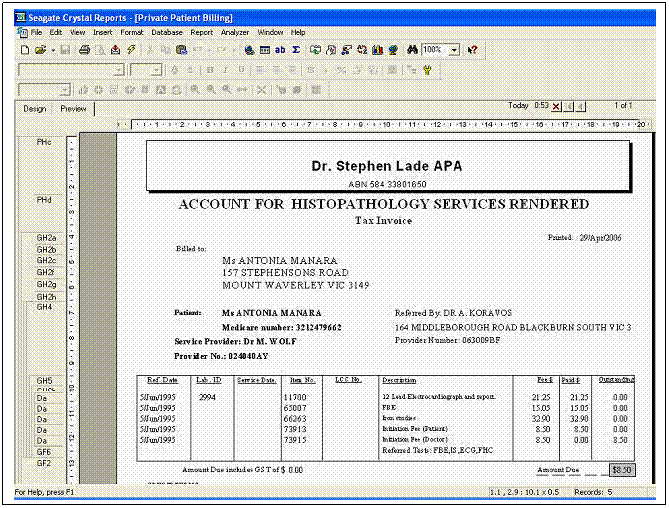669x508 pixels.
Task: Click the highlighted $8.50 Amount Due box
Action: pos(622,470)
